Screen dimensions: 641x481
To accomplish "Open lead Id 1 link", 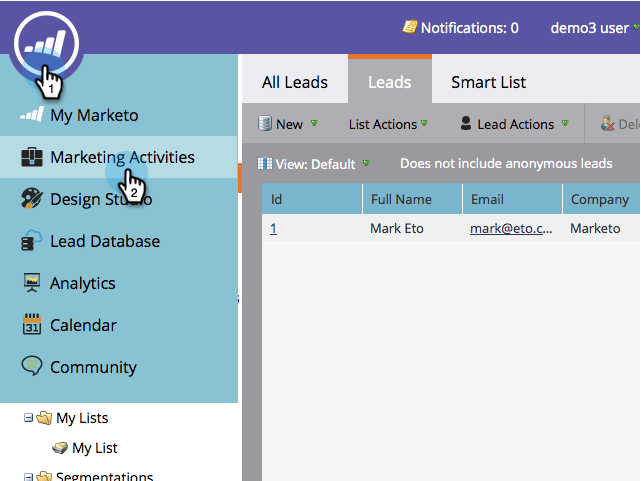I will (x=274, y=229).
